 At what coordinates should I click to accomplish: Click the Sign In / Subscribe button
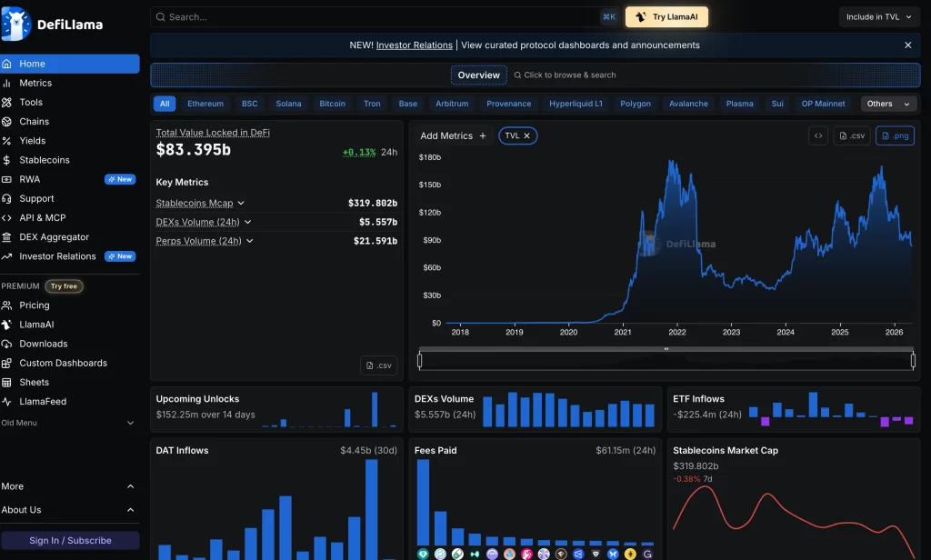[x=70, y=540]
